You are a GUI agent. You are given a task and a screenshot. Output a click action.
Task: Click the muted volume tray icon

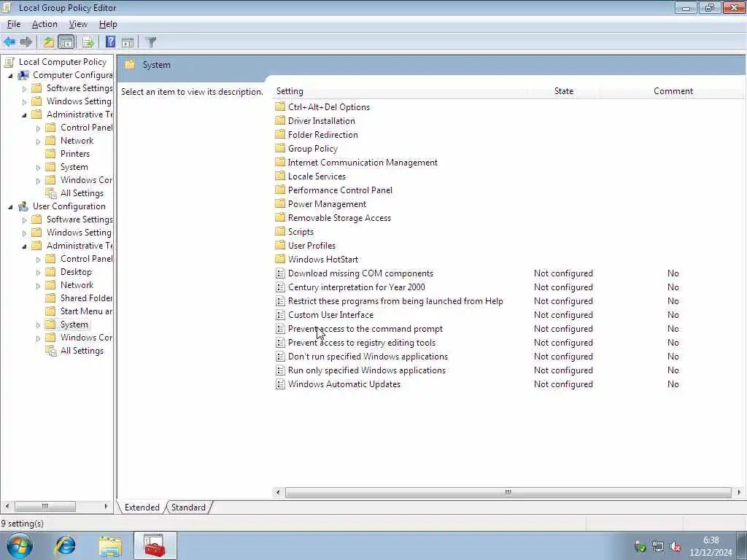tap(676, 547)
